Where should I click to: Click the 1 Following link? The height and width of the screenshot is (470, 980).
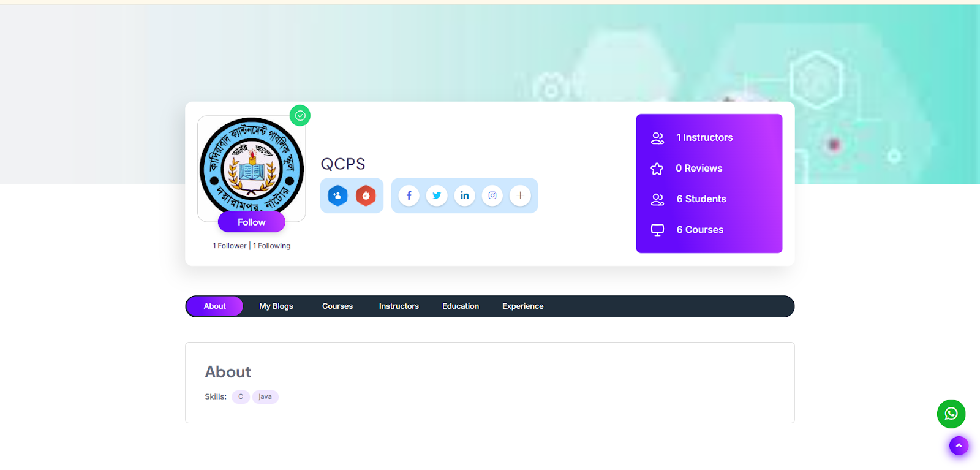pos(272,246)
